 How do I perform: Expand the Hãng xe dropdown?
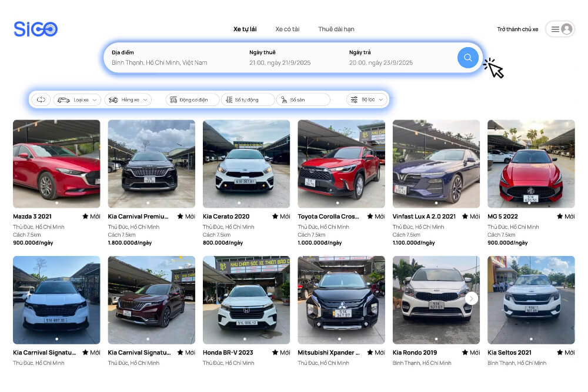coord(128,100)
